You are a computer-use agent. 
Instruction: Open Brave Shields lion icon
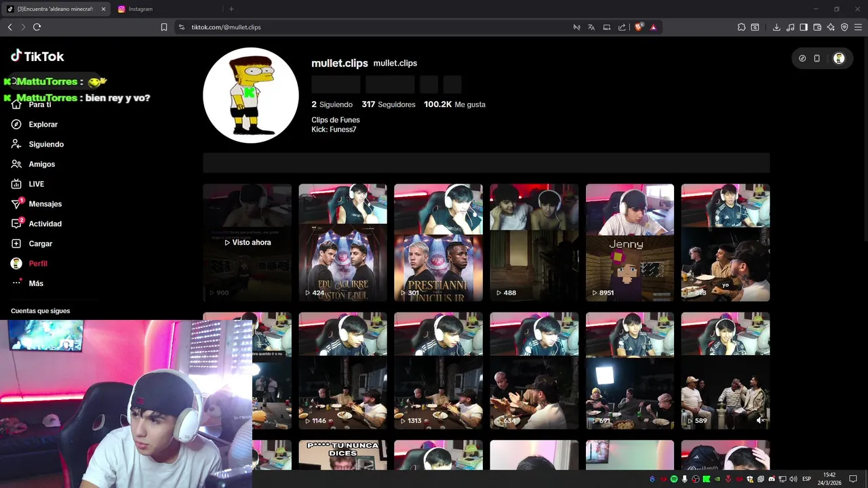tap(638, 27)
